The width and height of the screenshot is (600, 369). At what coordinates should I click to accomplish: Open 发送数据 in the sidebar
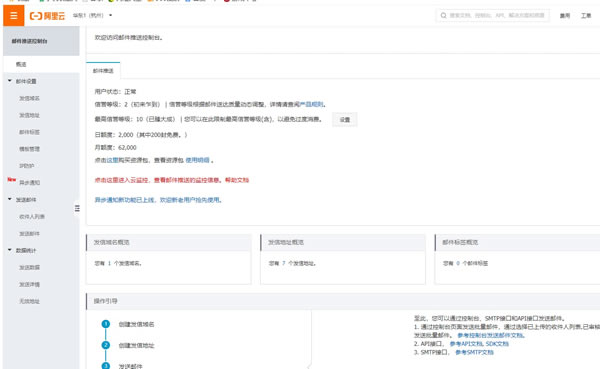point(29,267)
